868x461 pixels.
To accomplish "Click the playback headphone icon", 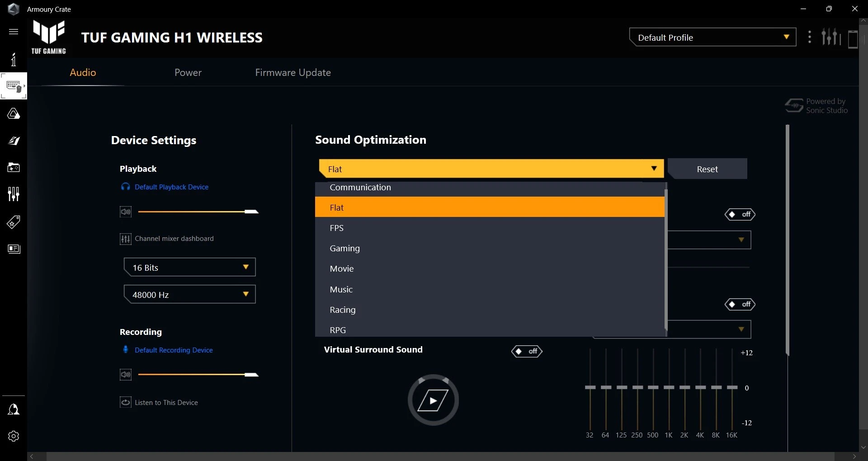I will (x=126, y=187).
